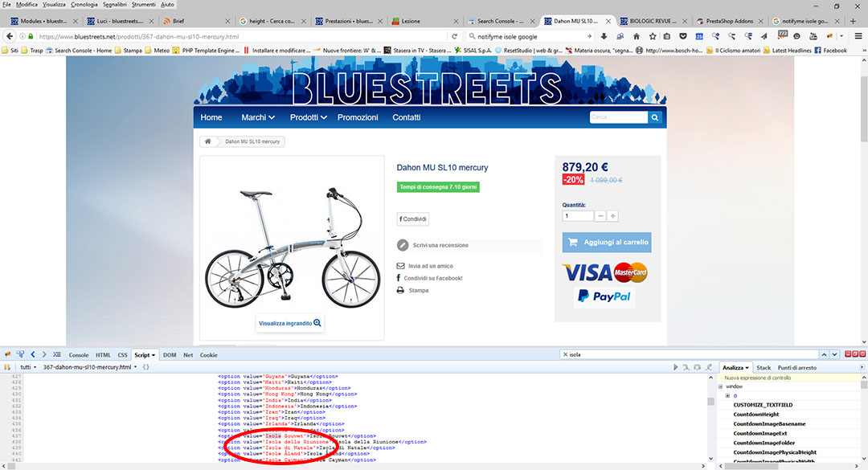Image resolution: width=868 pixels, height=470 pixels.
Task: Open the Segnalibri menu
Action: click(x=115, y=5)
